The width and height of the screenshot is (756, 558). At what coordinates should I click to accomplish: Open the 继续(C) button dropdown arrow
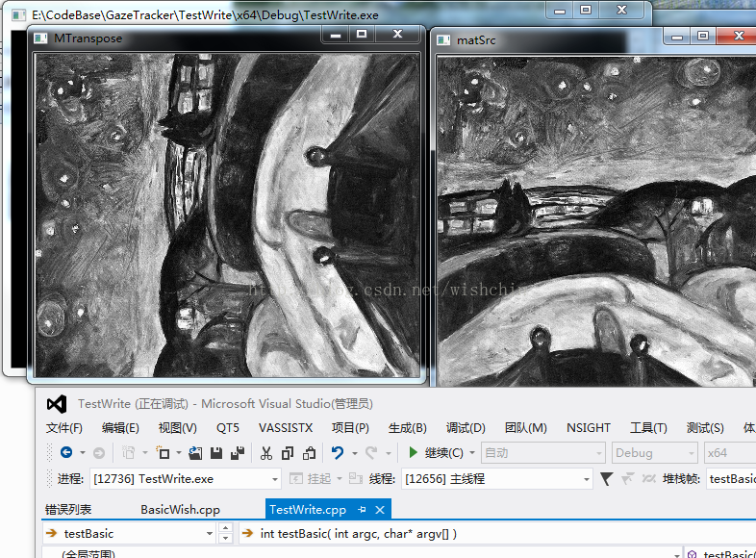point(472,453)
